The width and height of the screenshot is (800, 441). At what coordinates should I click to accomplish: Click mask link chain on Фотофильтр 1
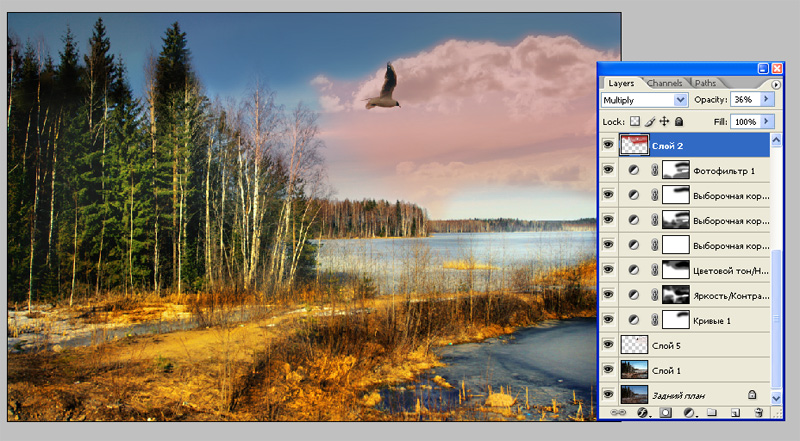click(x=655, y=170)
